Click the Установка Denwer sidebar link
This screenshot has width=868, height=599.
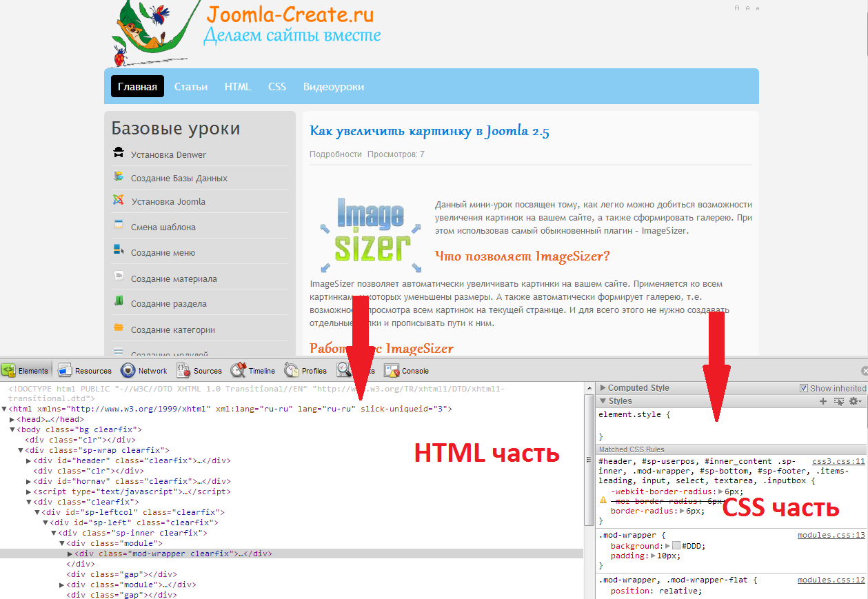168,155
